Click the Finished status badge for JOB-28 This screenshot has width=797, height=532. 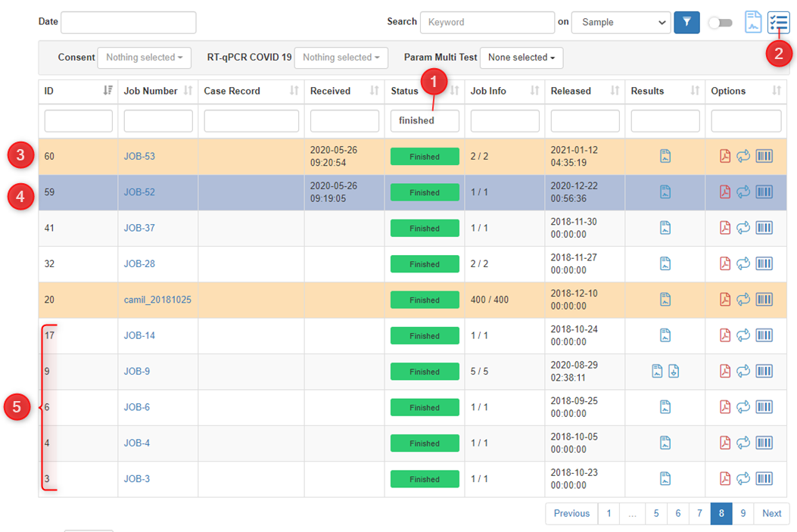pos(425,264)
